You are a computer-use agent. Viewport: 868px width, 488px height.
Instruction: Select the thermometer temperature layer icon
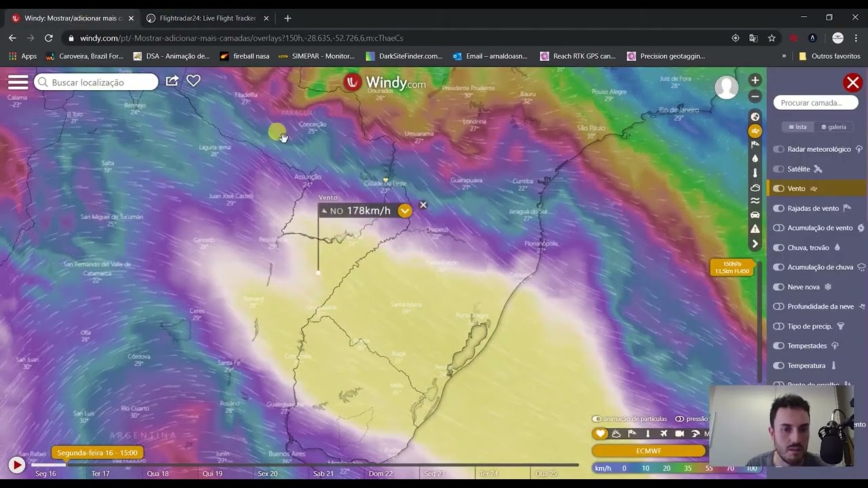755,173
